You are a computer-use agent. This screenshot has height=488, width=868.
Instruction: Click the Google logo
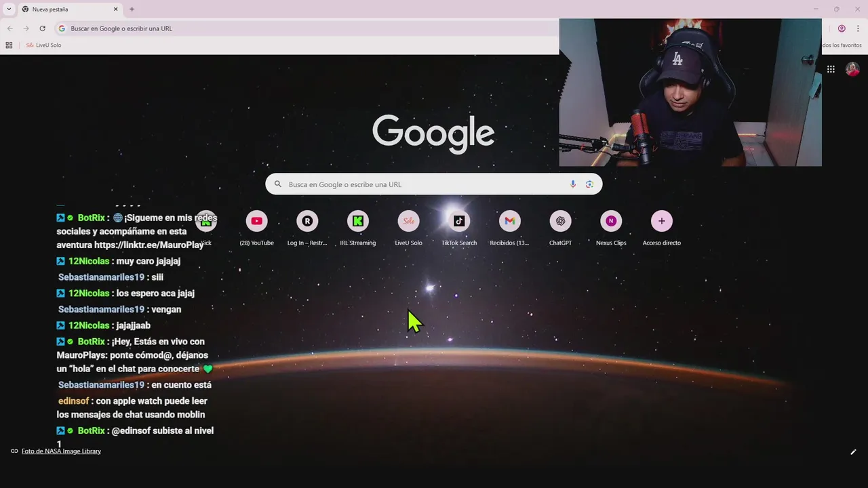(x=433, y=134)
